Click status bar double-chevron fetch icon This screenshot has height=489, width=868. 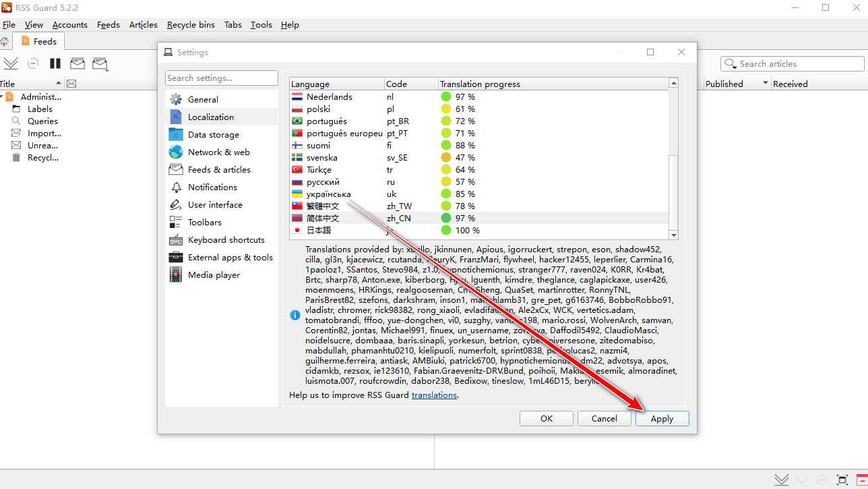[782, 480]
